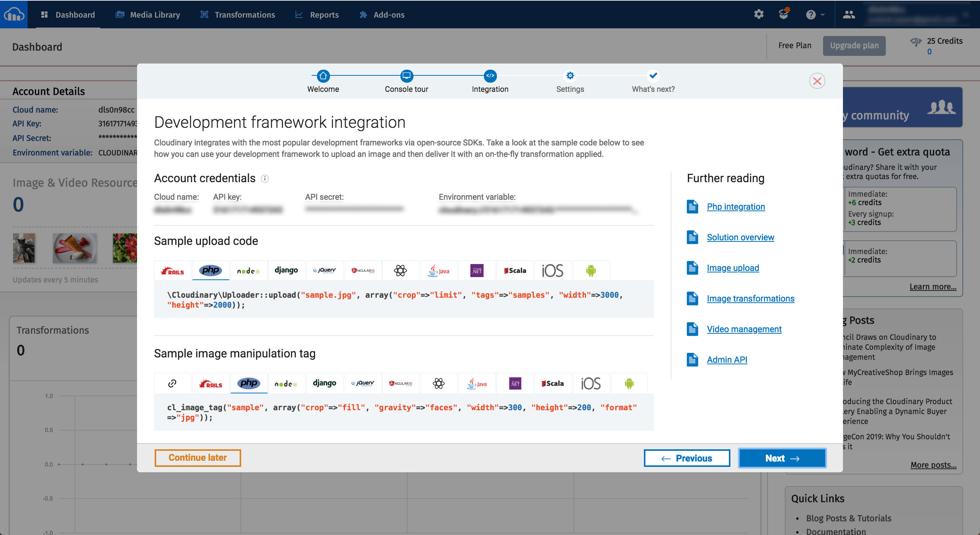
Task: Select the Angular framework icon
Action: point(363,269)
